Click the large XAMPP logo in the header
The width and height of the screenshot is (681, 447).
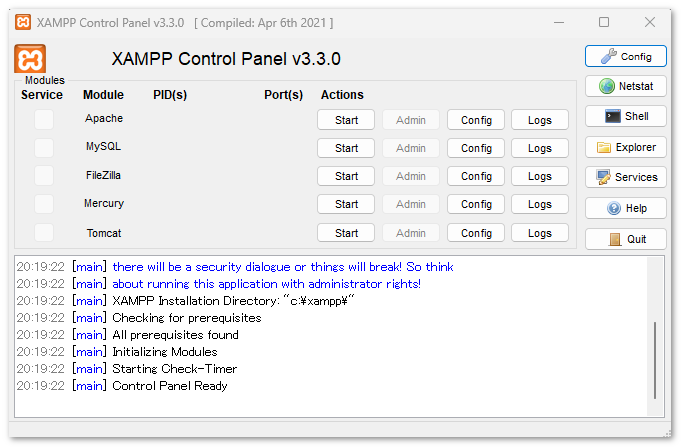[30, 59]
